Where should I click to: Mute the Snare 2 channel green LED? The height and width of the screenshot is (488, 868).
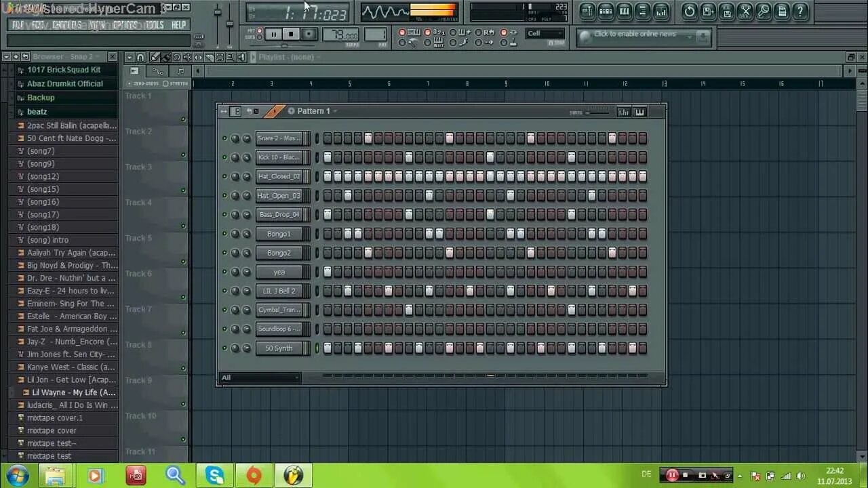coord(224,138)
